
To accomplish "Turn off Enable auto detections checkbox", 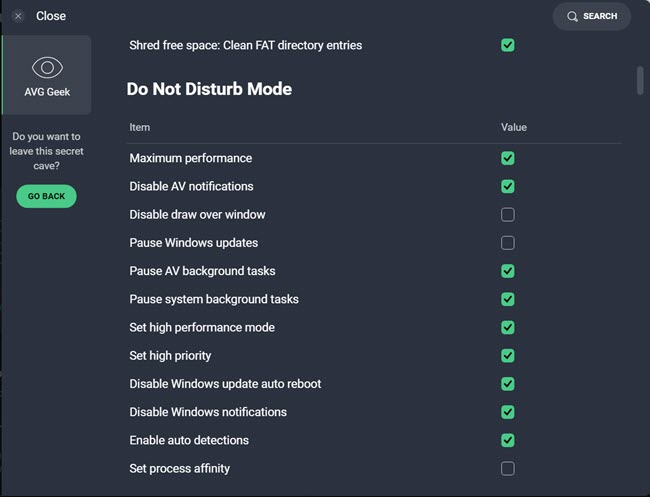I will [508, 440].
